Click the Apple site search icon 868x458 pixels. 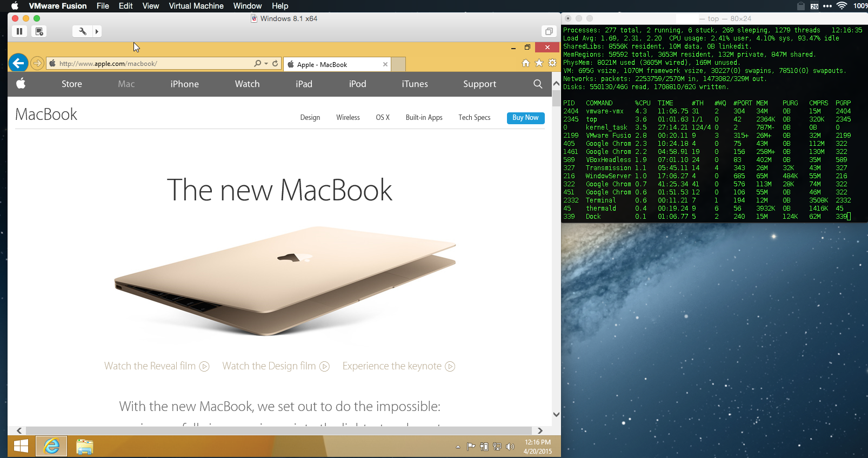(x=538, y=84)
